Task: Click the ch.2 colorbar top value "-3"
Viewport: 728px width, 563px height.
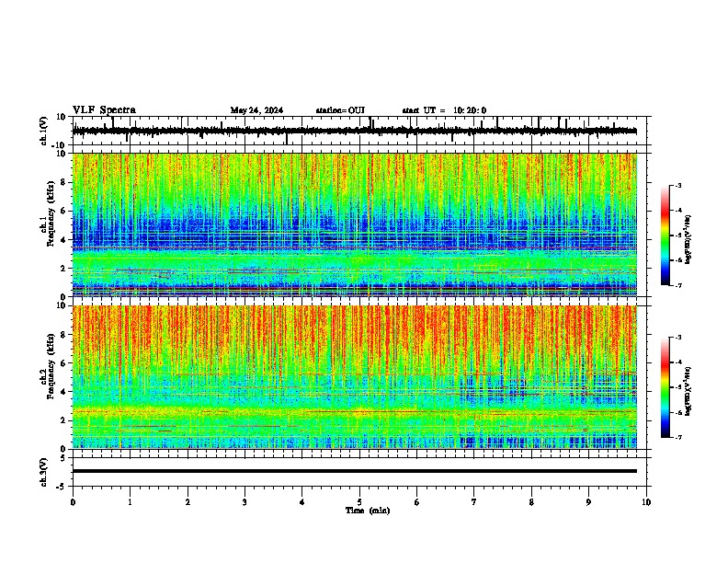Action: click(x=678, y=338)
